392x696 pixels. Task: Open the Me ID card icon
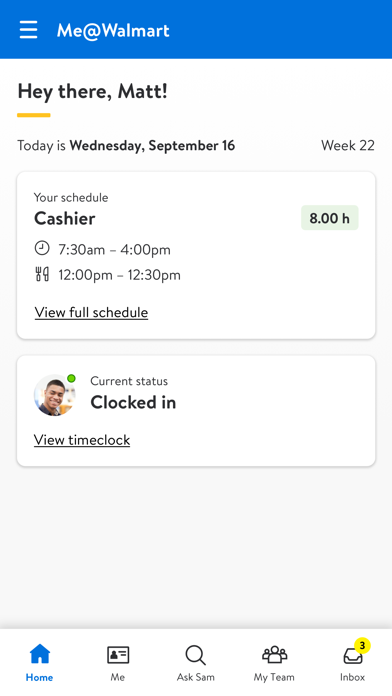point(118,655)
